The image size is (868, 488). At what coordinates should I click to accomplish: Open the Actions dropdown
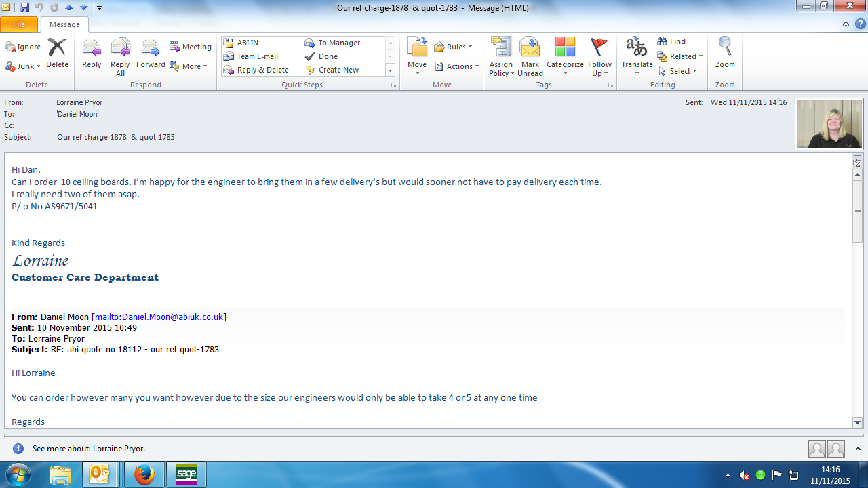pyautogui.click(x=456, y=66)
